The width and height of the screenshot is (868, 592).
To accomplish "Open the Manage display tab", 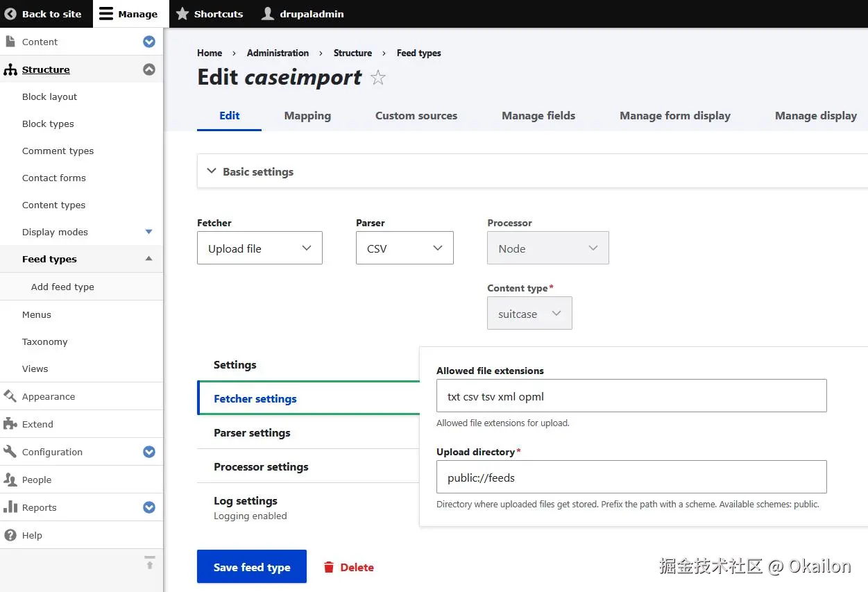I will coord(816,116).
